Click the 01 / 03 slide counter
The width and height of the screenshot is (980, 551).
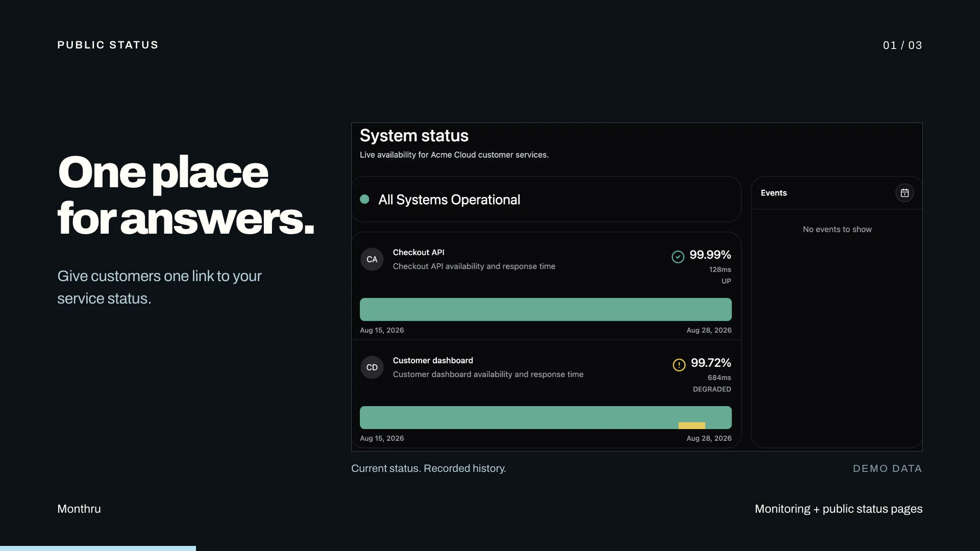pyautogui.click(x=902, y=45)
